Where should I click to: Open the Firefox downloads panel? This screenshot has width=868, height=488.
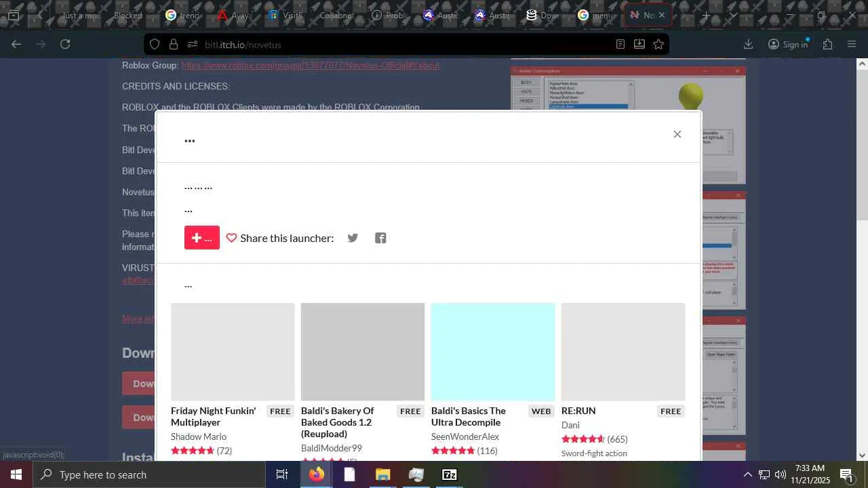[748, 44]
